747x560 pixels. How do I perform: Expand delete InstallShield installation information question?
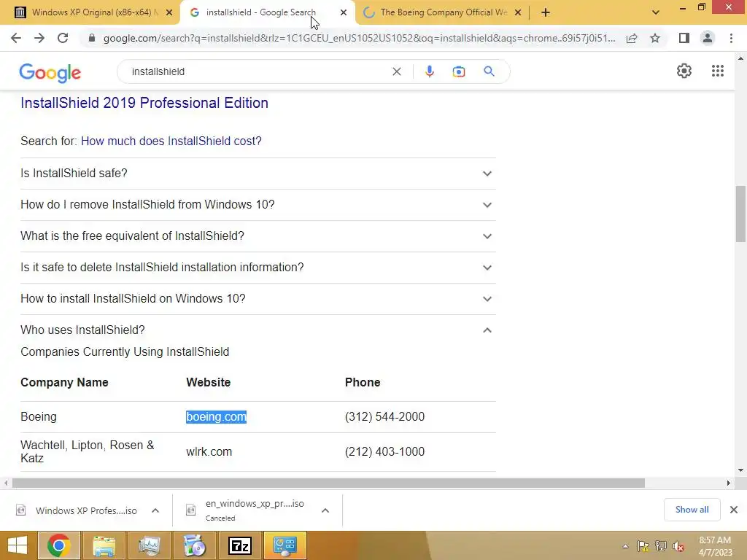click(x=258, y=267)
